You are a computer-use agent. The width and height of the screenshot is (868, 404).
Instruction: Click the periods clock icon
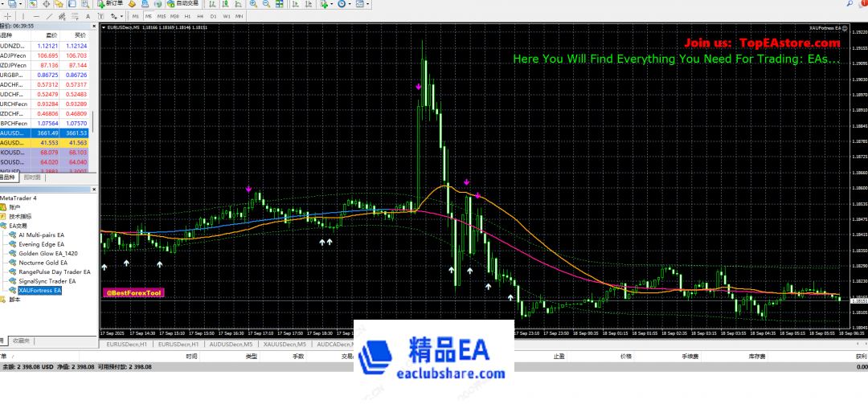(x=342, y=4)
